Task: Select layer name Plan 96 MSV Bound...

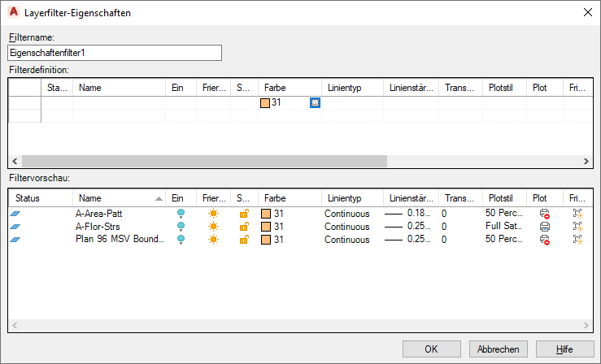Action: tap(120, 239)
